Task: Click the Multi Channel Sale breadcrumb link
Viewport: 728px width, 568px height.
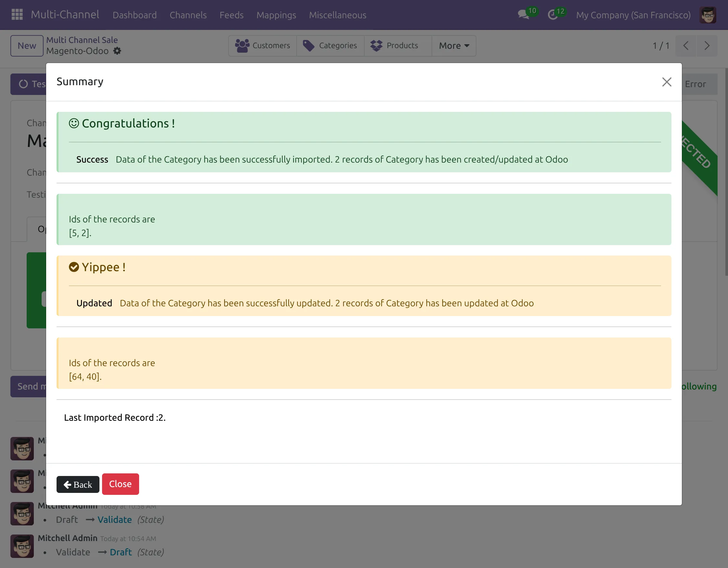Action: (x=82, y=40)
